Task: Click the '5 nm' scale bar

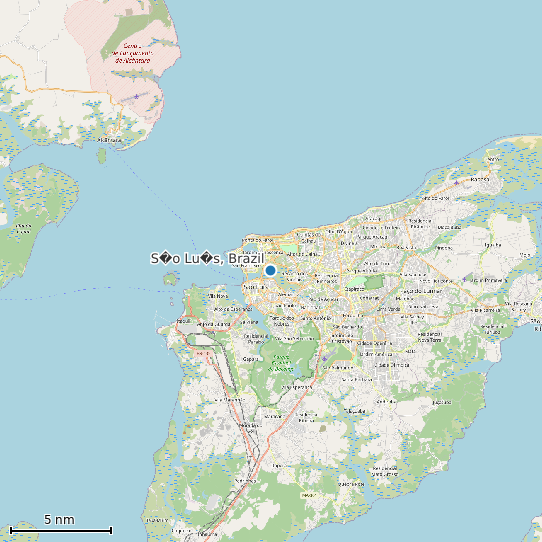Action: coord(61,530)
